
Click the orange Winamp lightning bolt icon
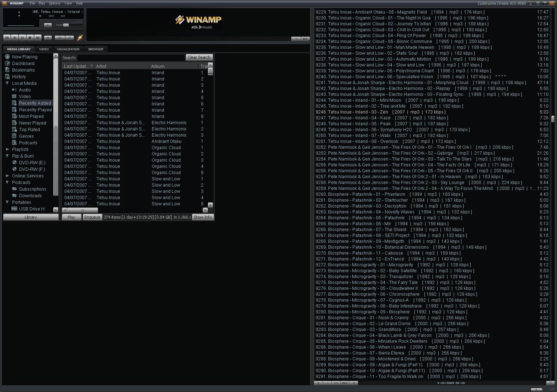pos(80,37)
